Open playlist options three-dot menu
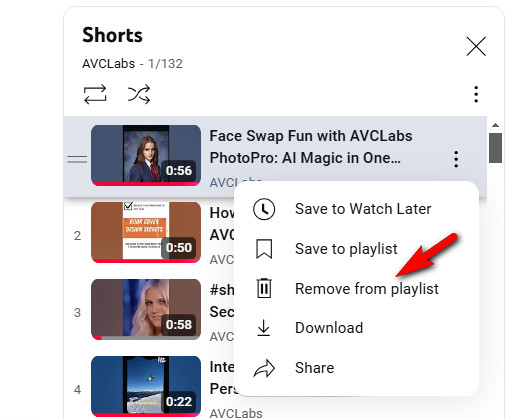 (x=476, y=94)
